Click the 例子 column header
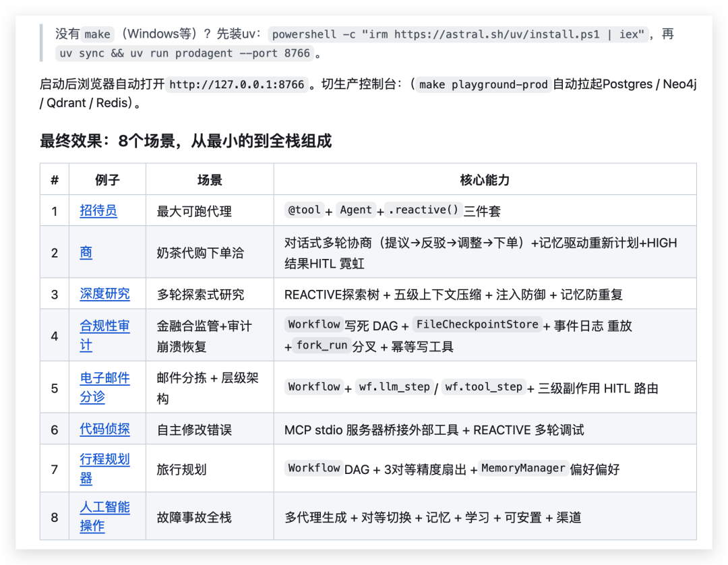This screenshot has height=565, width=728. 107,179
